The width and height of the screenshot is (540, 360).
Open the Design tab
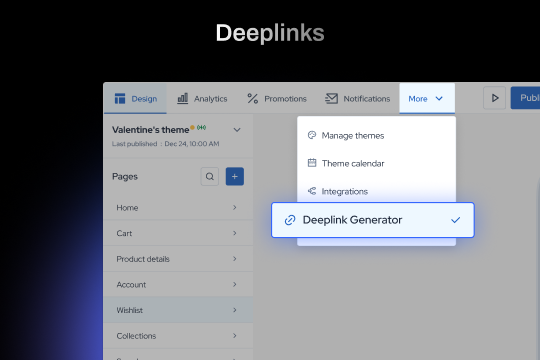click(135, 98)
